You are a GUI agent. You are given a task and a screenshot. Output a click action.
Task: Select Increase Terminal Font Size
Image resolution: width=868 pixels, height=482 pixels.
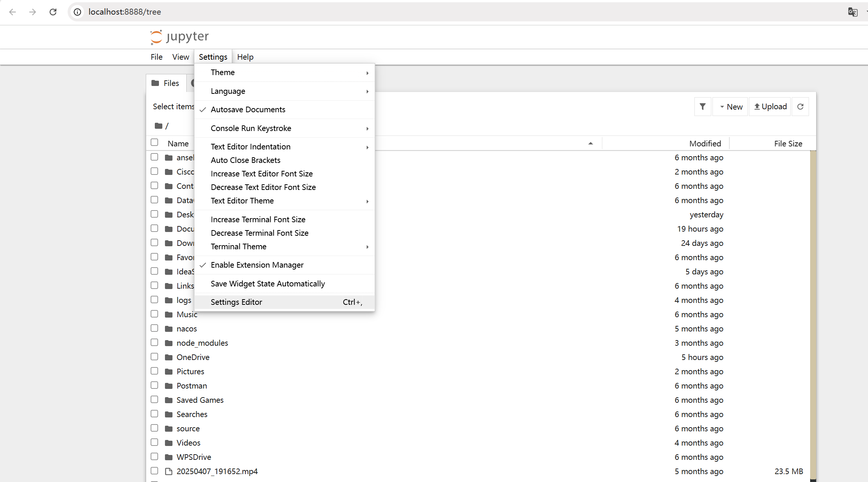[x=284, y=220]
